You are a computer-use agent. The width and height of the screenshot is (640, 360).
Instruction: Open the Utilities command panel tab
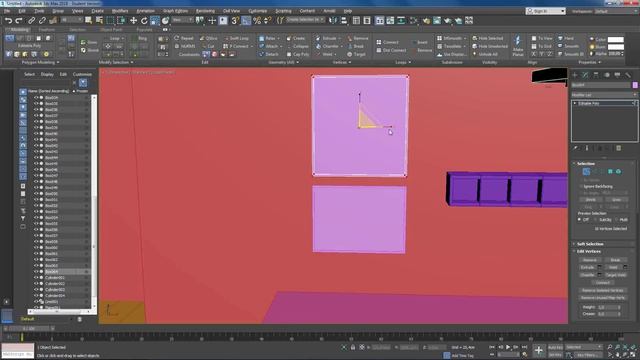[628, 75]
